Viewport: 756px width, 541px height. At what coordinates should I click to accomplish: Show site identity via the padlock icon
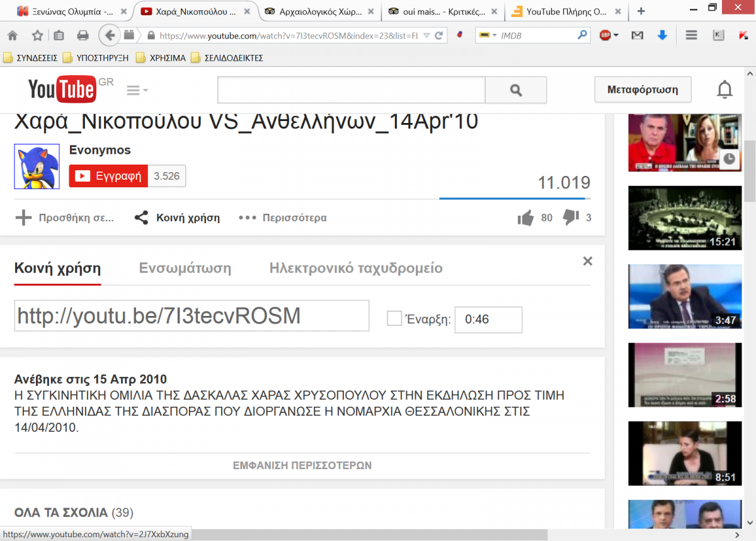pos(151,35)
